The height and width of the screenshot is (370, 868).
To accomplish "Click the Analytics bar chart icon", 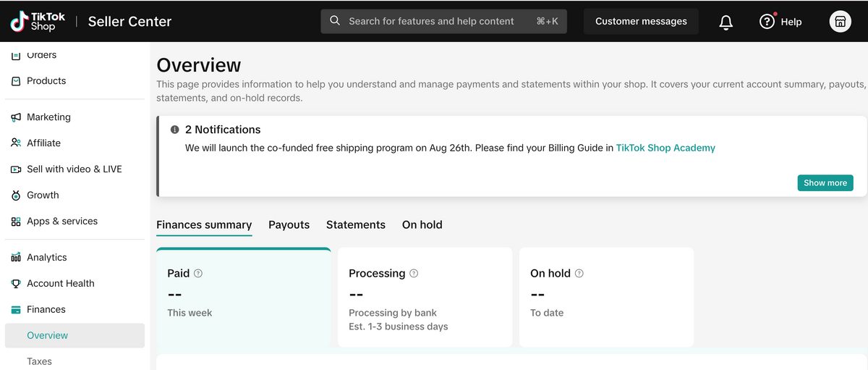I will click(x=16, y=258).
